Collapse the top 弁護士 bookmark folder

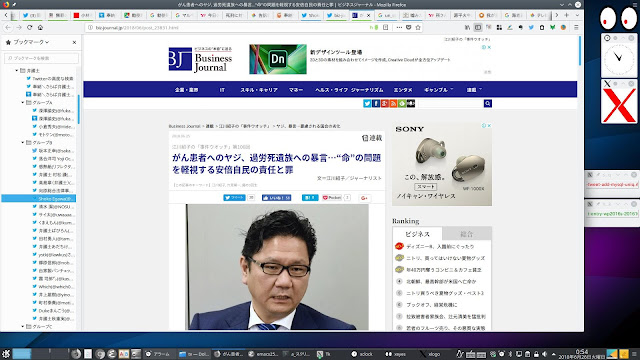[x=17, y=71]
